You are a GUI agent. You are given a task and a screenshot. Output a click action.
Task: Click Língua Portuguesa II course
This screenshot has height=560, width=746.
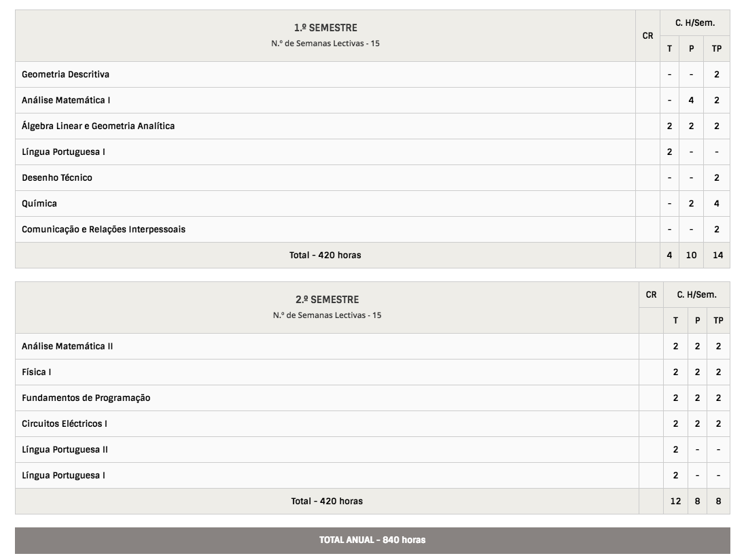[65, 449]
